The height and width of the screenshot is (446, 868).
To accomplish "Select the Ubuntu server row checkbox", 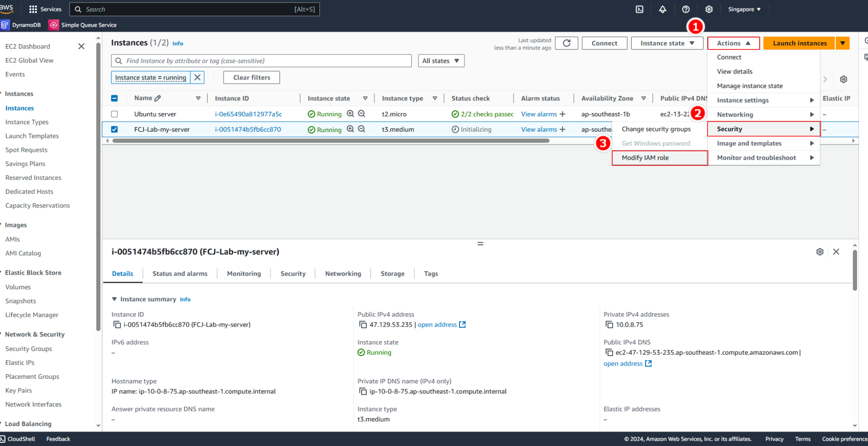I will point(115,114).
